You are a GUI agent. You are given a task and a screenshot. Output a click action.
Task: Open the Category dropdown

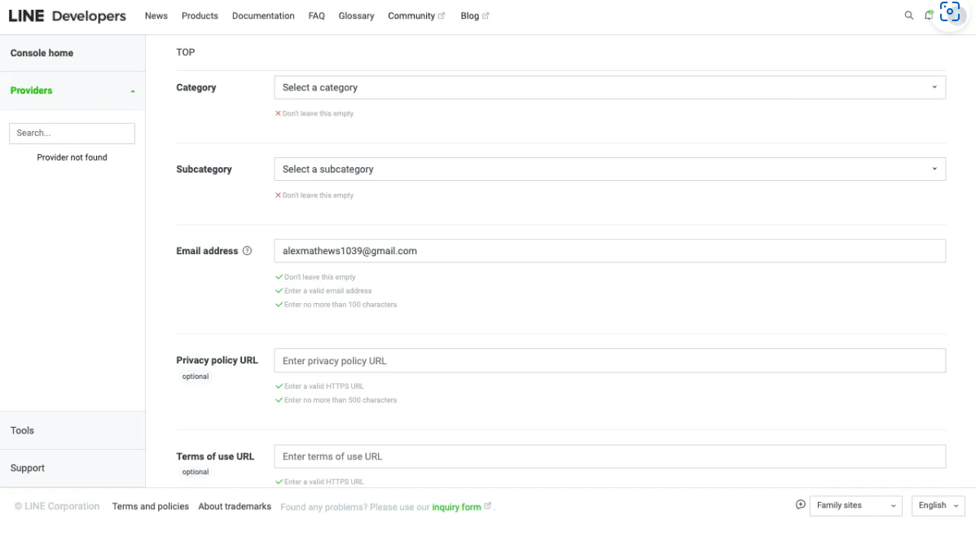[609, 87]
